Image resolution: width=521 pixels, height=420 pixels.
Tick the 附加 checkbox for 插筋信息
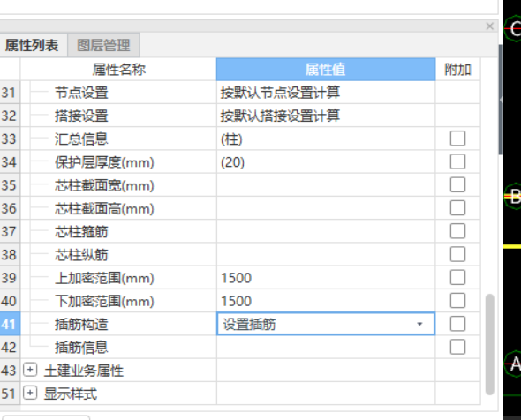tap(457, 348)
